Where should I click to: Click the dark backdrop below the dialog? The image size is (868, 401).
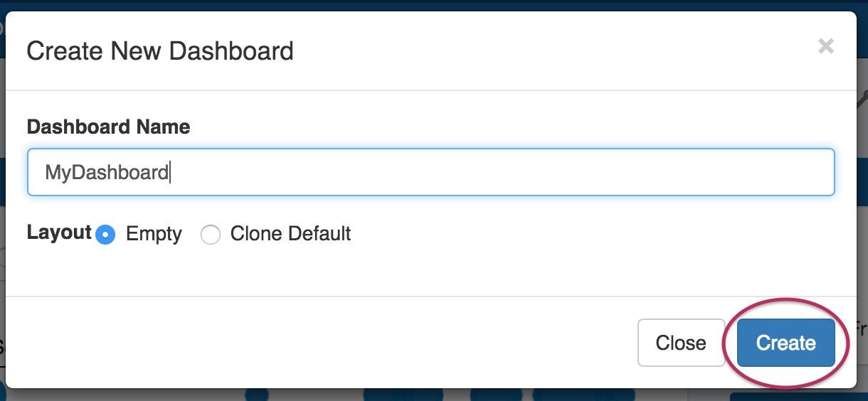(x=427, y=395)
